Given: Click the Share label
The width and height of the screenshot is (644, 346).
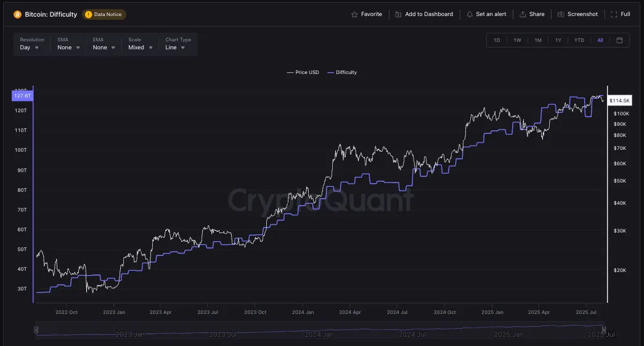Looking at the screenshot, I should pos(537,14).
